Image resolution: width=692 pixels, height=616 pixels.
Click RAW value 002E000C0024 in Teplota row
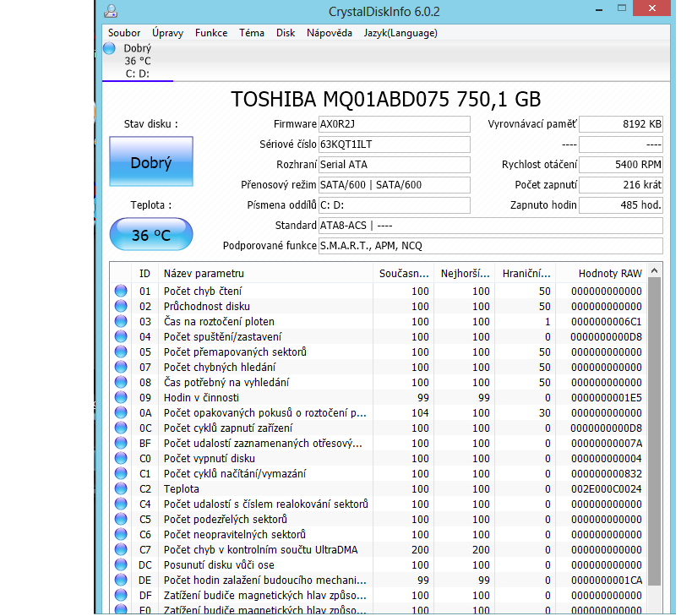607,489
